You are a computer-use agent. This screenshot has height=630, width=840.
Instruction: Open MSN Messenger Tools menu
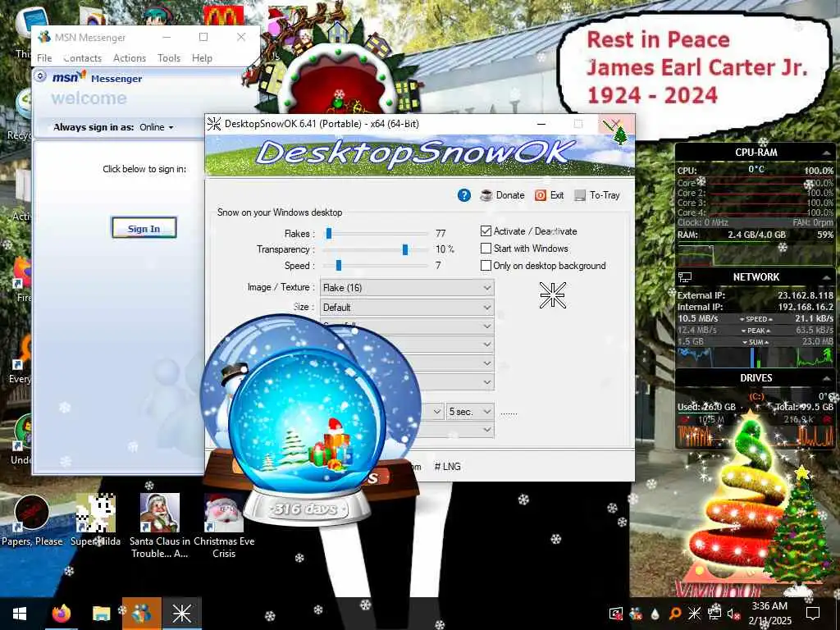pyautogui.click(x=169, y=58)
